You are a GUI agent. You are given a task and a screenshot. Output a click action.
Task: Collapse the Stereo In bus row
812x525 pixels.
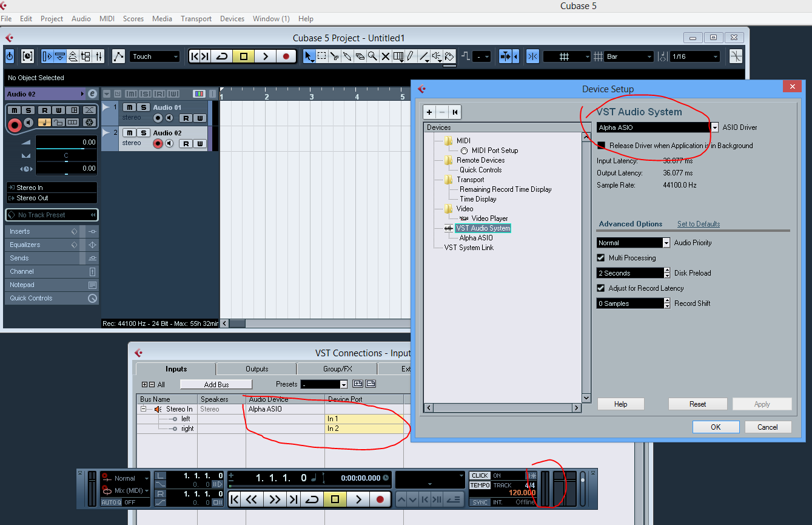point(144,409)
